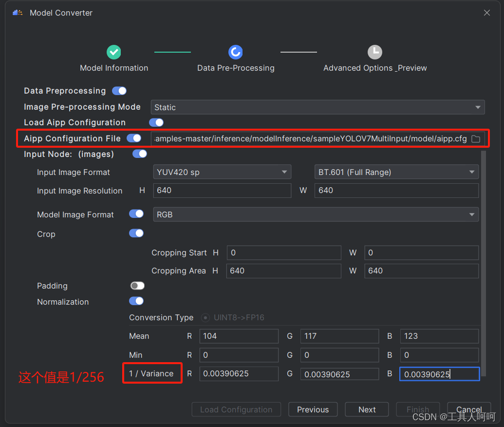Close the Model Converter dialog
504x427 pixels.
(487, 13)
